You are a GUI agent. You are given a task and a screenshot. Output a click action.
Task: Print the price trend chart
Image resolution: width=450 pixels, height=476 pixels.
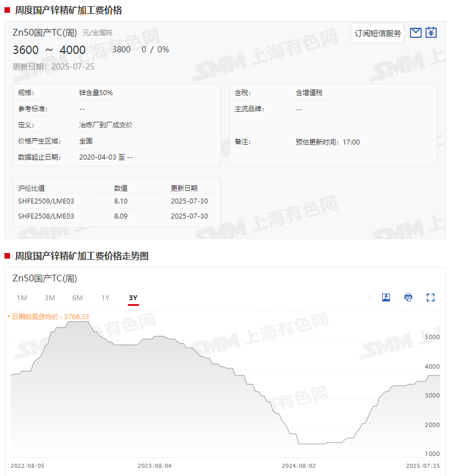[x=408, y=297]
